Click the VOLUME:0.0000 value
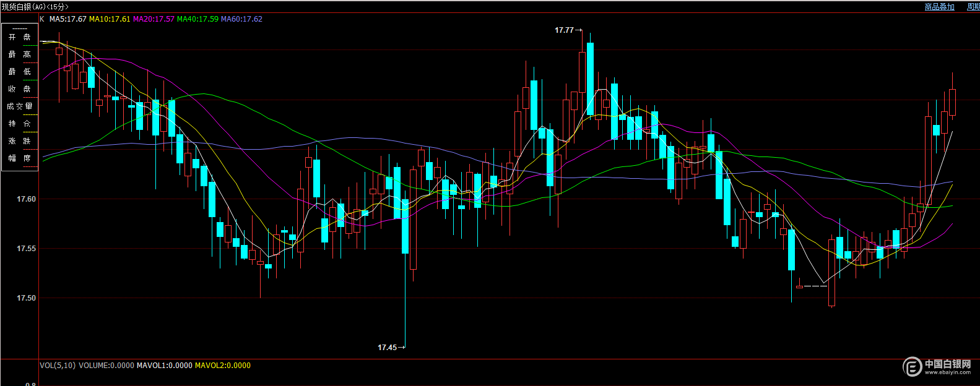Image resolution: width=980 pixels, height=386 pixels. tap(106, 366)
